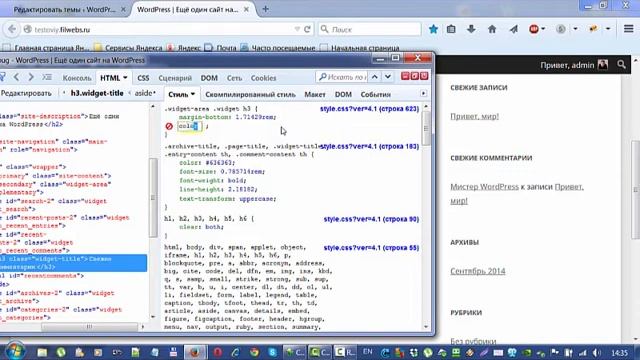
Task: Click the Firebug search input field
Action: click(342, 77)
